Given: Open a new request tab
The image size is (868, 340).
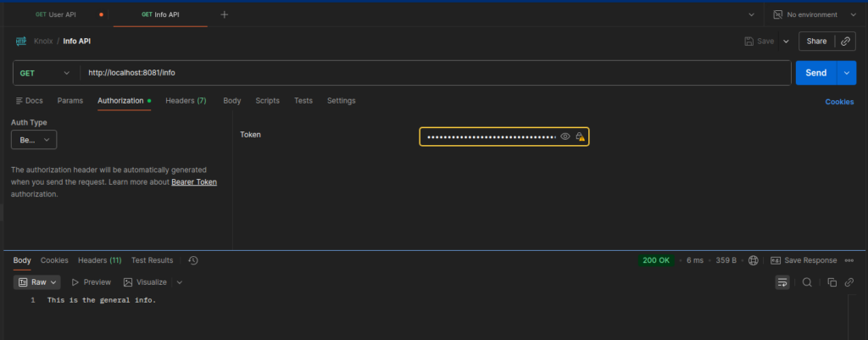Looking at the screenshot, I should [x=224, y=15].
